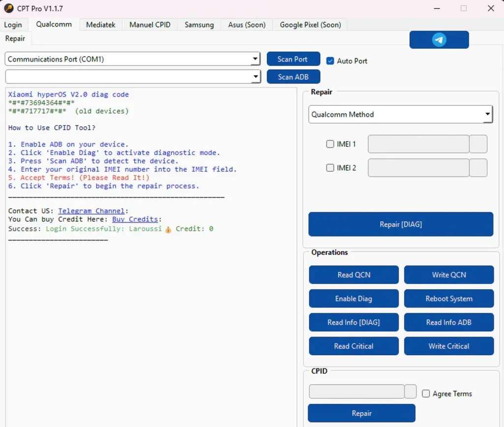This screenshot has width=504, height=427.
Task: Open the Telegram Channel link
Action: tap(91, 211)
